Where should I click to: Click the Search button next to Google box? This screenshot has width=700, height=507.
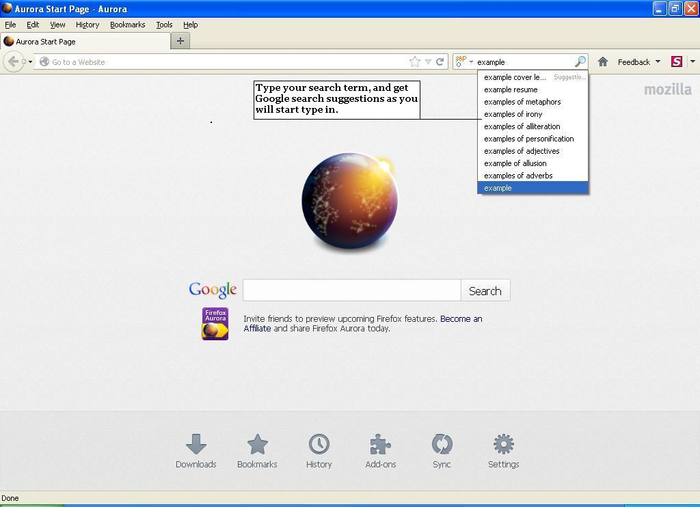point(485,291)
